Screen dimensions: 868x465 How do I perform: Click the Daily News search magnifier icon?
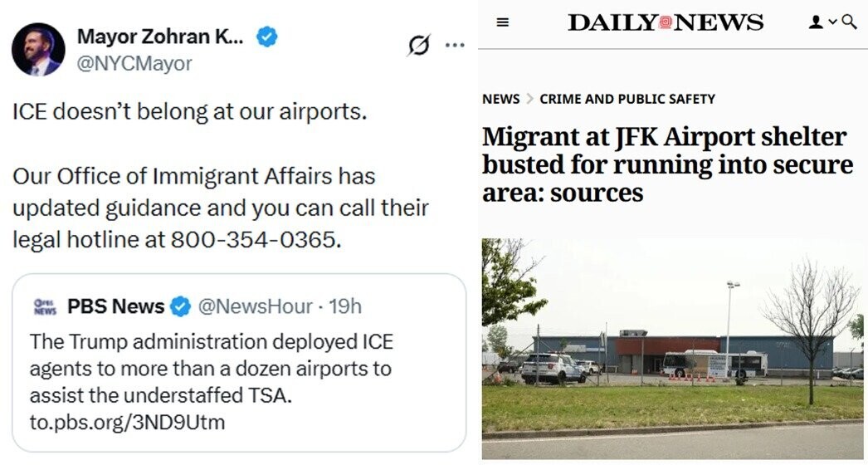(849, 22)
